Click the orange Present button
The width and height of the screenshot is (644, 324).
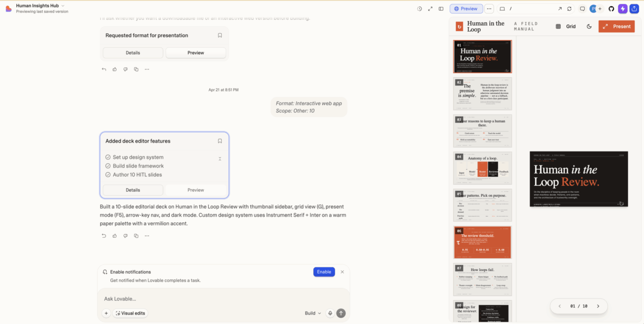[616, 27]
